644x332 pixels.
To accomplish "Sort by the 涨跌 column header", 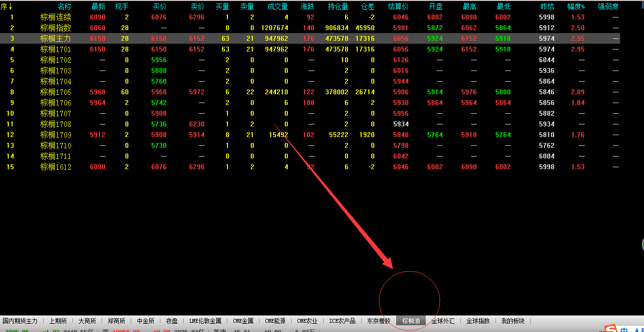I will pos(308,7).
